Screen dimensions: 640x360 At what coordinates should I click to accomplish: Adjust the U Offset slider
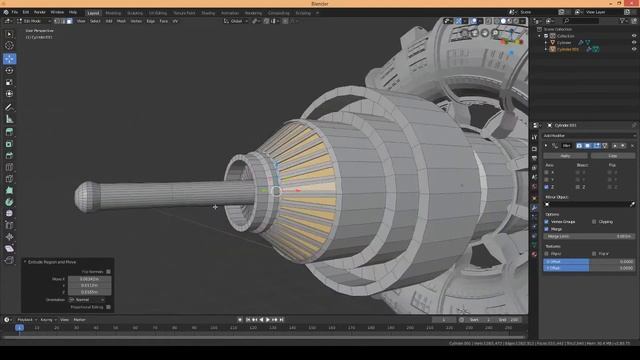(x=589, y=262)
